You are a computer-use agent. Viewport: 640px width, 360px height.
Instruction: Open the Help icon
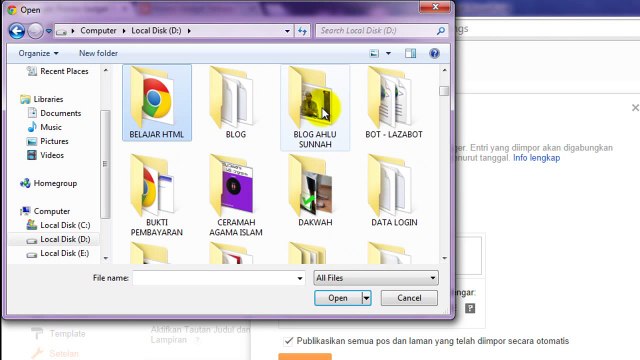434,53
